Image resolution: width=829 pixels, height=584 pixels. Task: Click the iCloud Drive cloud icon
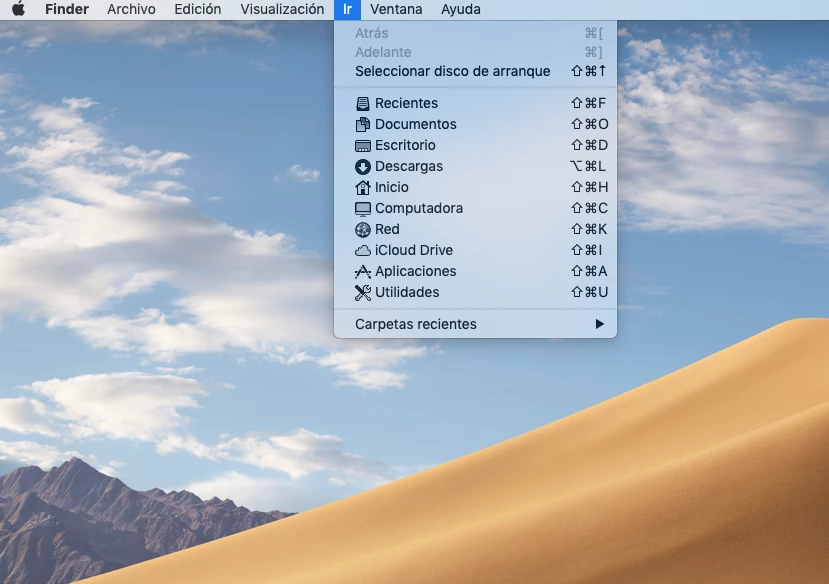click(x=363, y=251)
